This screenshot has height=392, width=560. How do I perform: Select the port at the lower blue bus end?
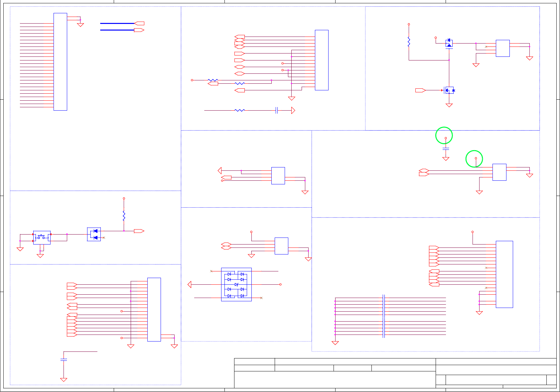click(x=139, y=30)
